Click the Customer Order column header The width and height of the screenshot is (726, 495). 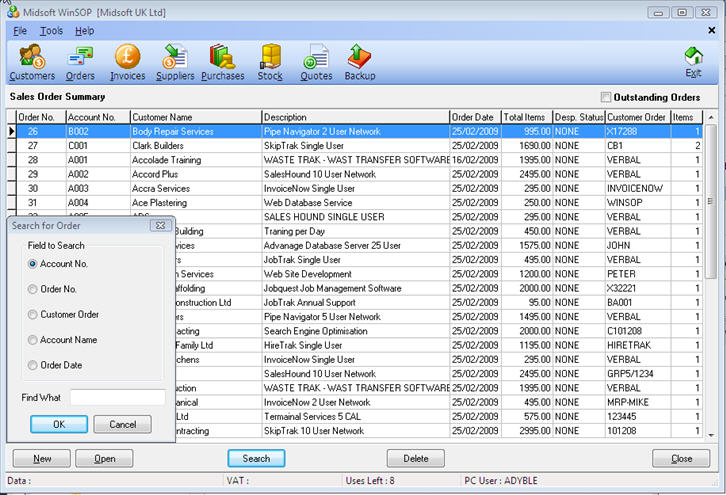click(x=638, y=117)
